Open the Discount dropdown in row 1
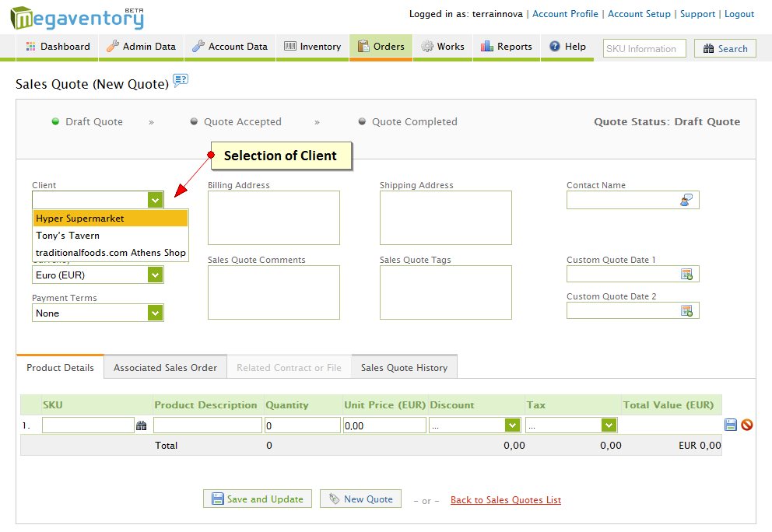Screen dimensions: 772x532 pyautogui.click(x=512, y=425)
